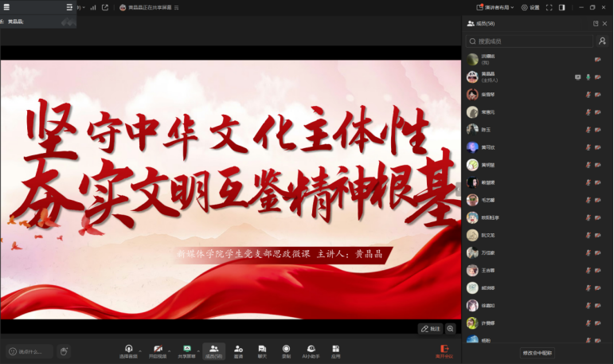
Task: Start 录制 (Record) from the bottom toolbar
Action: click(286, 350)
